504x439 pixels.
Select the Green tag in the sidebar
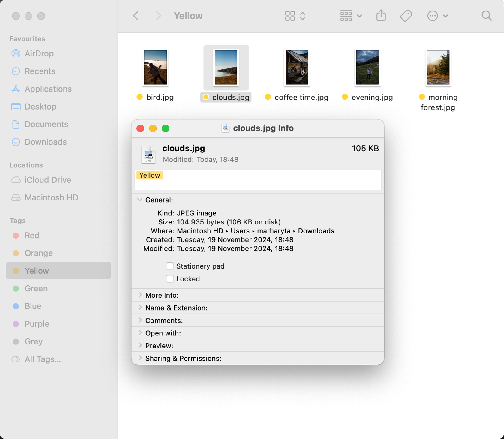tap(36, 288)
